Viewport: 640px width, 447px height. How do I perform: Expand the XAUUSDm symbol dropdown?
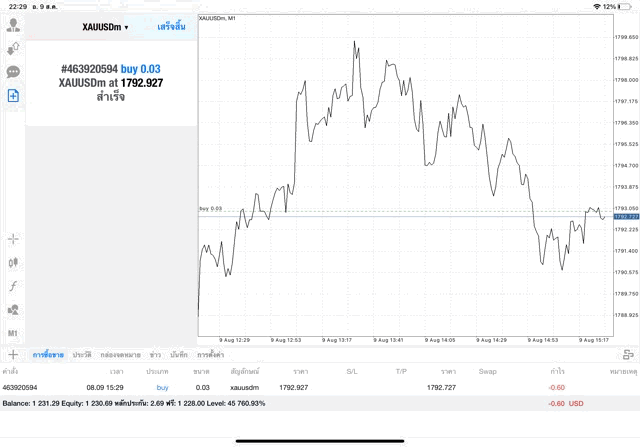pyautogui.click(x=105, y=27)
